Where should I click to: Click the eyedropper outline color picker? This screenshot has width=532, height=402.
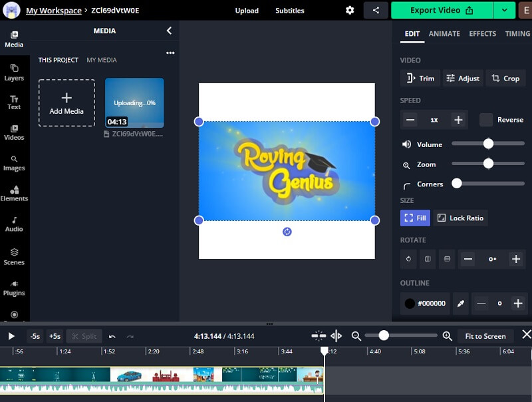460,303
